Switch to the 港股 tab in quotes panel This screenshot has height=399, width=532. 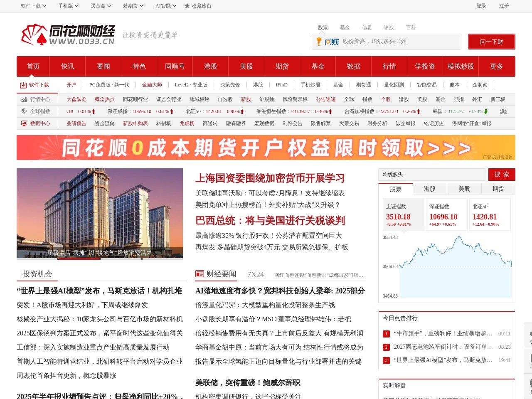point(429,189)
